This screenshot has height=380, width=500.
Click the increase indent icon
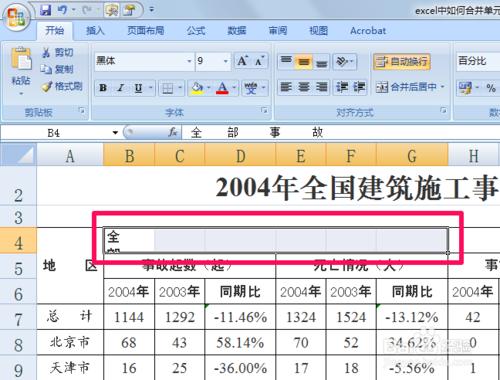(x=359, y=87)
